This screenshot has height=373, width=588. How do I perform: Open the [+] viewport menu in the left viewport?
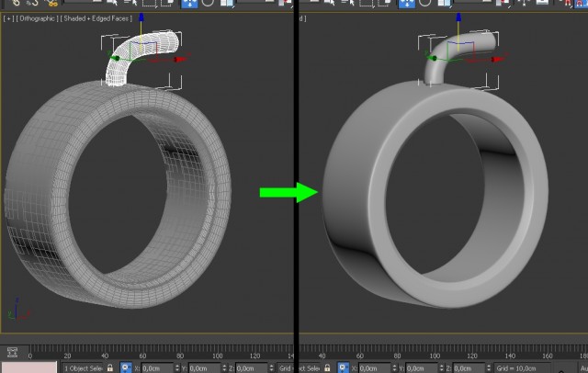[8, 18]
